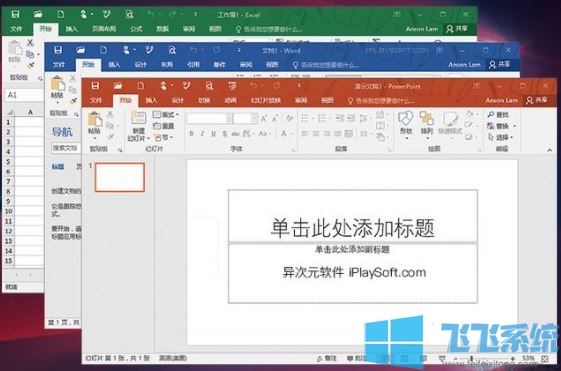Click the Print Preview icon in Word toolbar
561x371 pixels.
(172, 50)
